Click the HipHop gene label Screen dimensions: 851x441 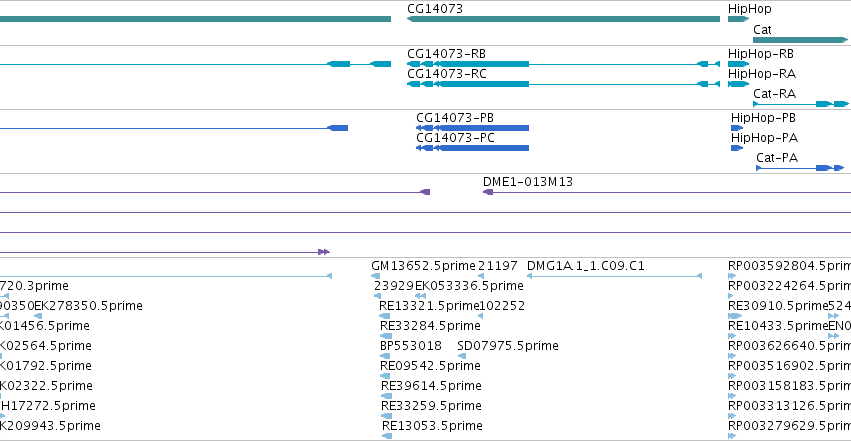coord(749,9)
